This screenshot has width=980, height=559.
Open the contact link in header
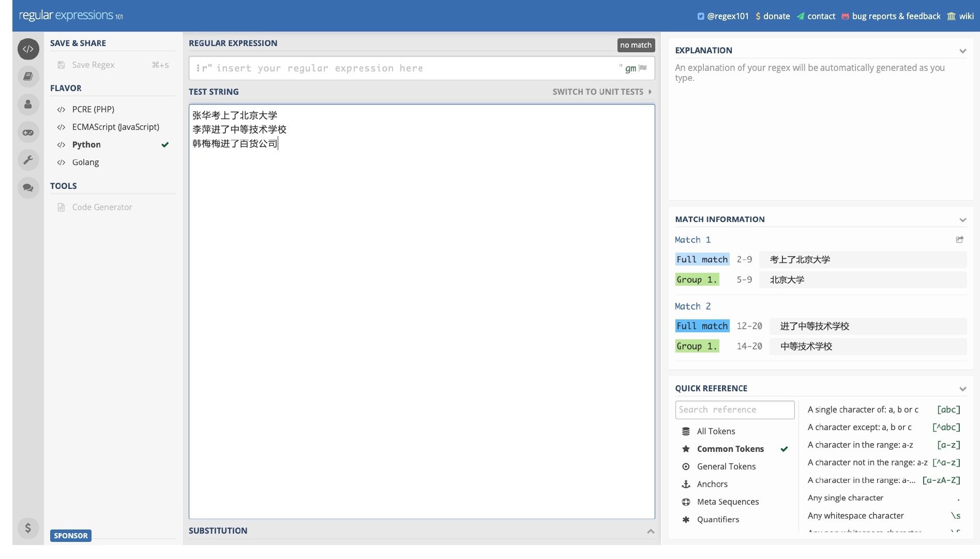821,16
